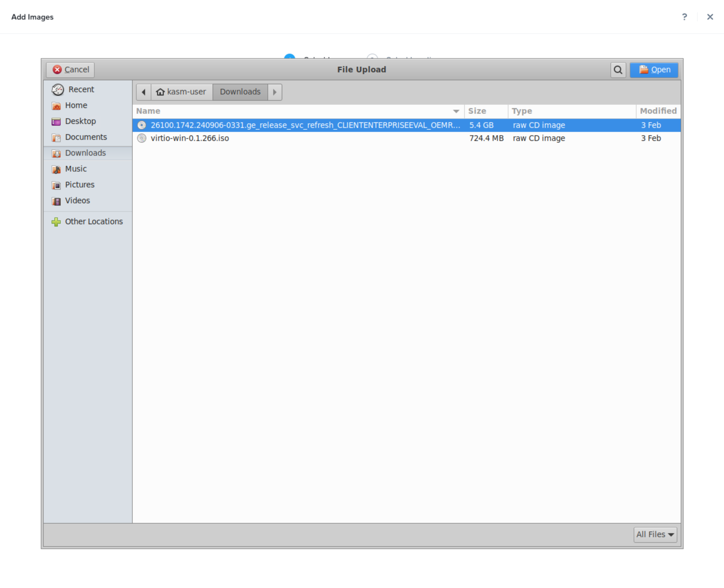Switch to the kasm-user path breadcrumb

coord(182,92)
